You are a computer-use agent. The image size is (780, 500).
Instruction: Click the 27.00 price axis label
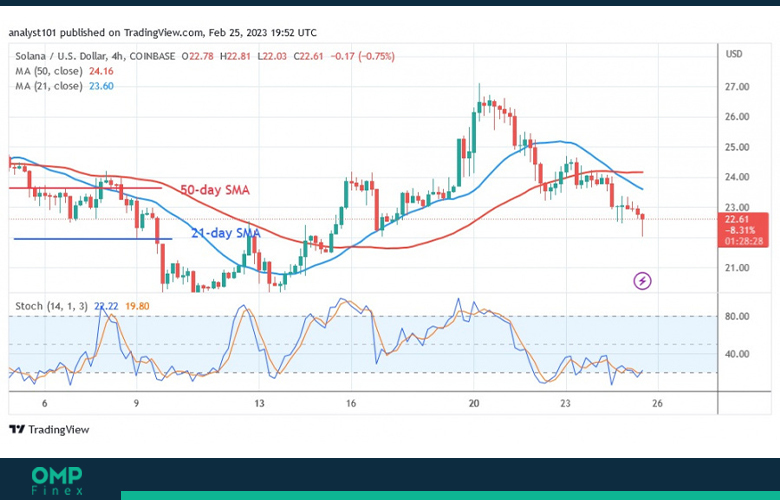coord(737,87)
